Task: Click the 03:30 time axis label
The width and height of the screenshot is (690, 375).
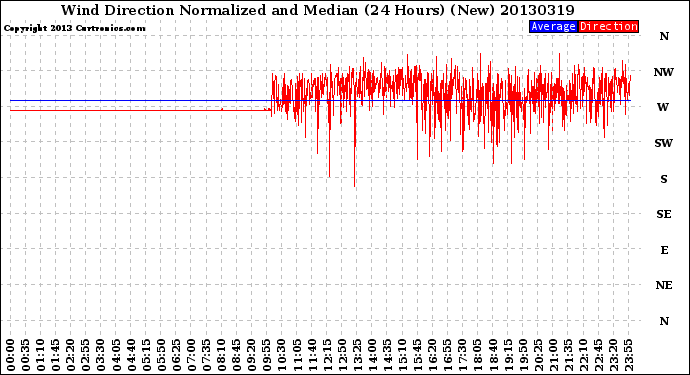Action: 101,355
